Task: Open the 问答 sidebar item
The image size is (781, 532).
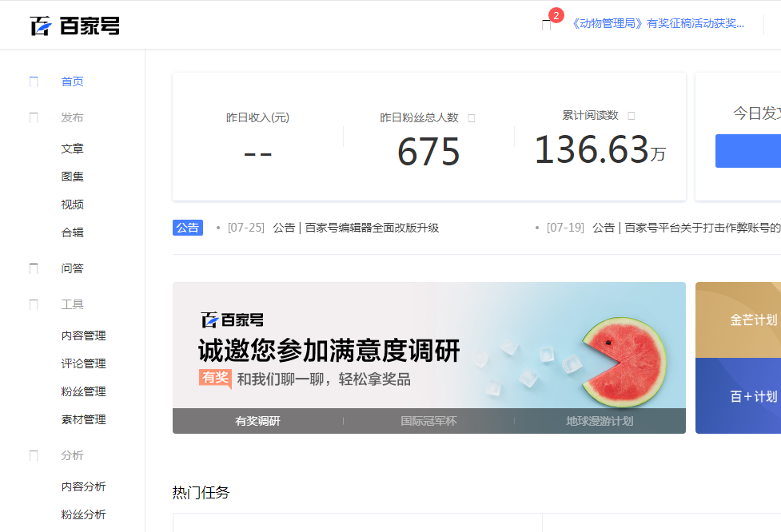Action: (72, 268)
